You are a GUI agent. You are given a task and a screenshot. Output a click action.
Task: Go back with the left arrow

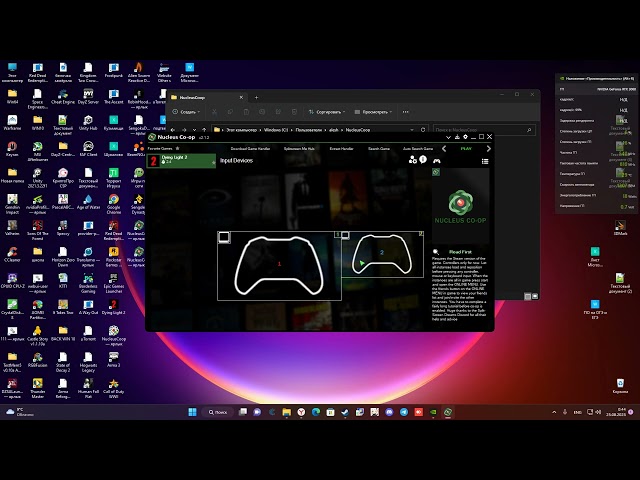(x=444, y=149)
